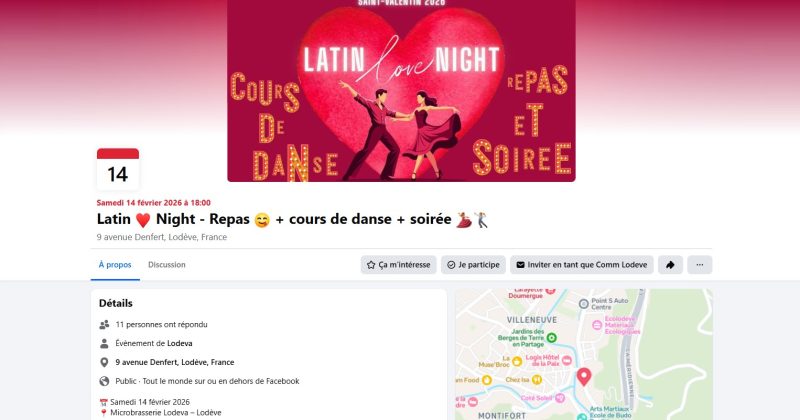800x420 pixels.
Task: Open the Latin Love Night cover image
Action: point(401,90)
